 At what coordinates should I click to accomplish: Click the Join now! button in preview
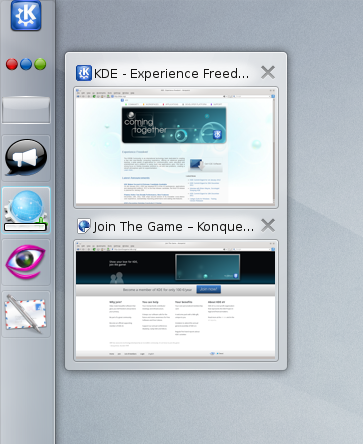(208, 289)
